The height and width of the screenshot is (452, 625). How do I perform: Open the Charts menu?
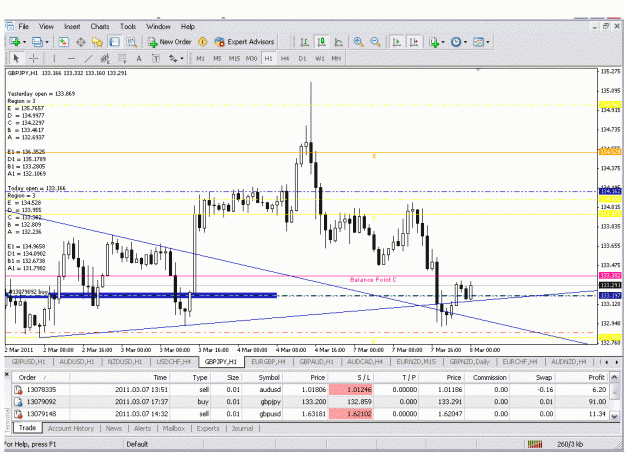point(100,26)
